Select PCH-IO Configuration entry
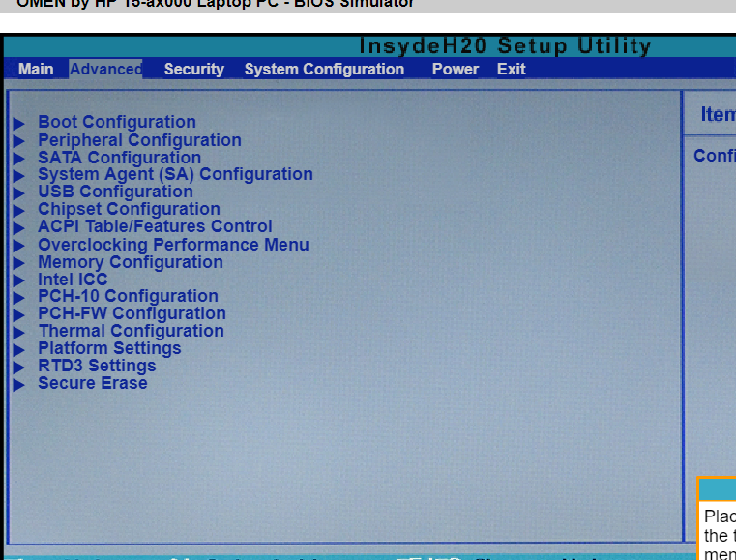 [128, 296]
